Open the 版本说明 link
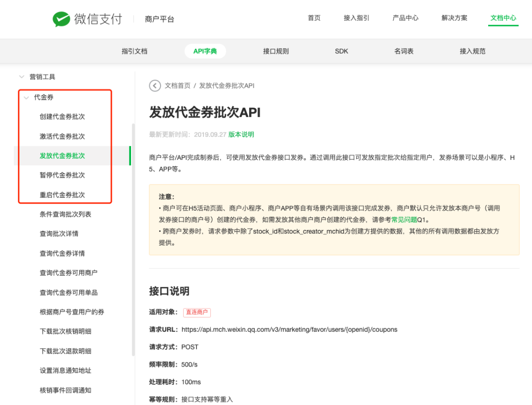 (x=241, y=134)
